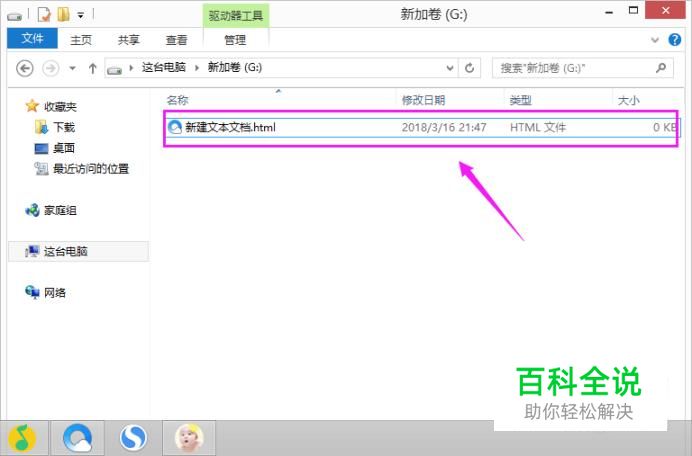The width and height of the screenshot is (692, 456).
Task: Click 这台电脑 in the address bar
Action: [164, 68]
